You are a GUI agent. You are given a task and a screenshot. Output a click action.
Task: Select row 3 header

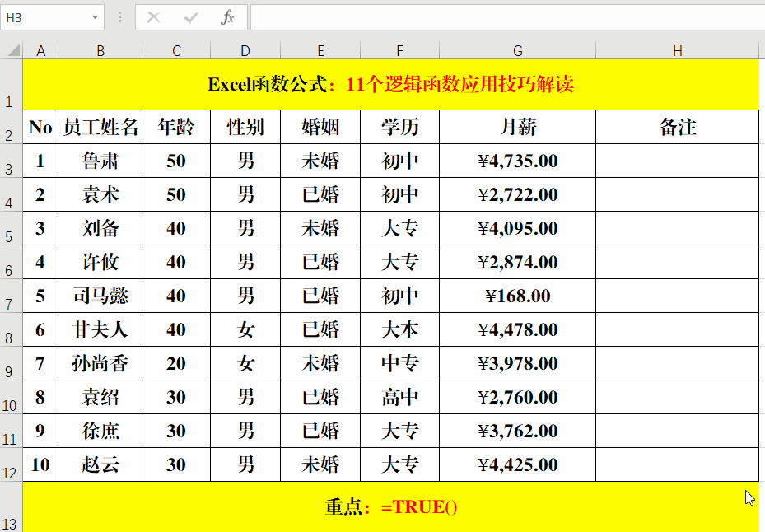point(12,161)
